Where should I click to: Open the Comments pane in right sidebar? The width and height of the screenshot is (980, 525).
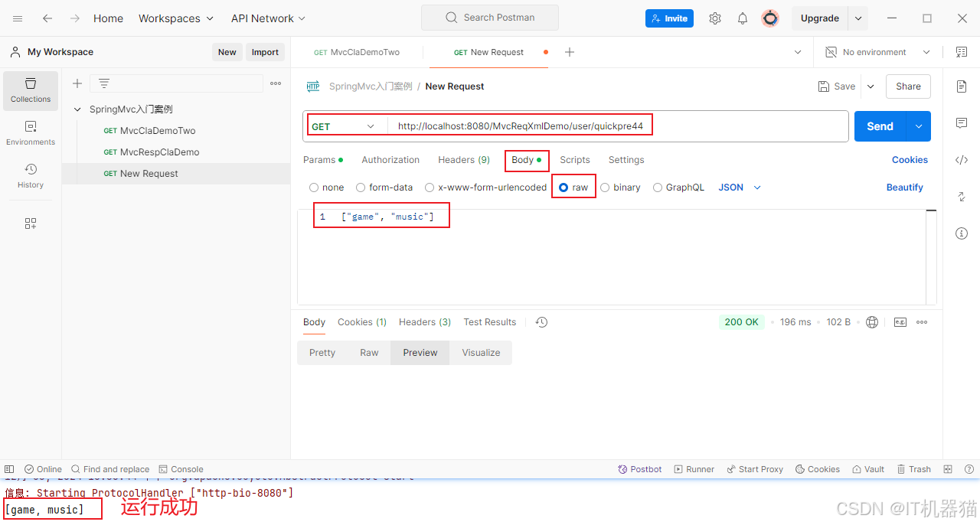coord(962,123)
